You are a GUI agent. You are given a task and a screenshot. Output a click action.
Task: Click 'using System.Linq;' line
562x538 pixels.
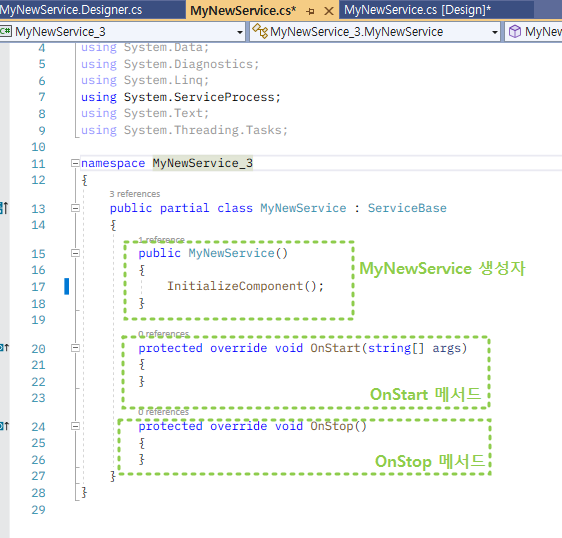(145, 80)
